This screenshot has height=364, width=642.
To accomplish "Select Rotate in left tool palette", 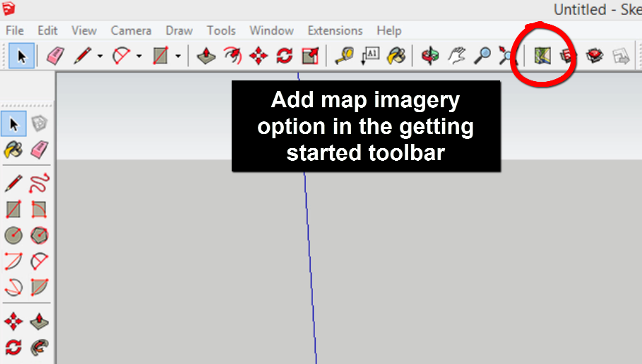I will (x=13, y=348).
